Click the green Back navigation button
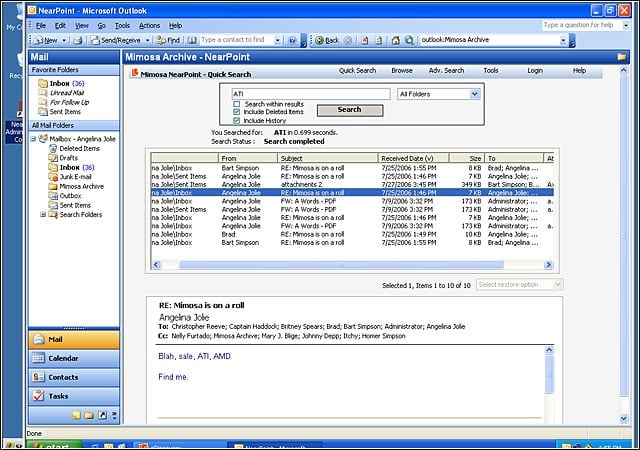 (x=327, y=40)
